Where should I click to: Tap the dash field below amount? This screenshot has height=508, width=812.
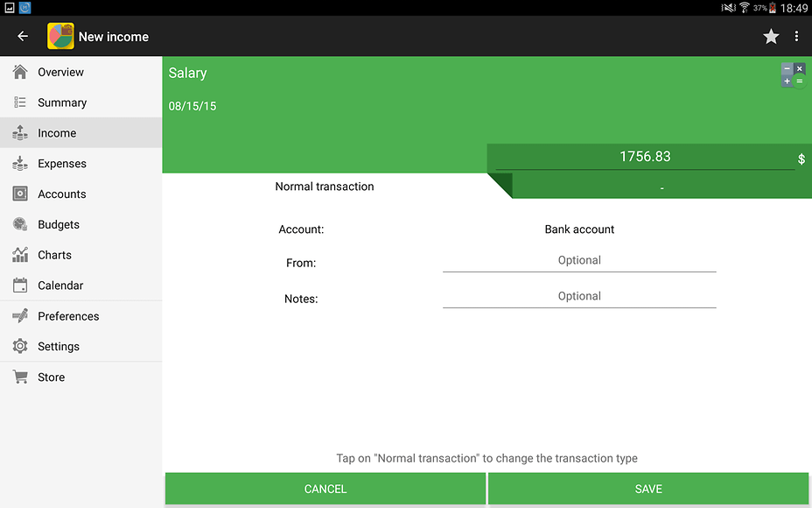[661, 187]
